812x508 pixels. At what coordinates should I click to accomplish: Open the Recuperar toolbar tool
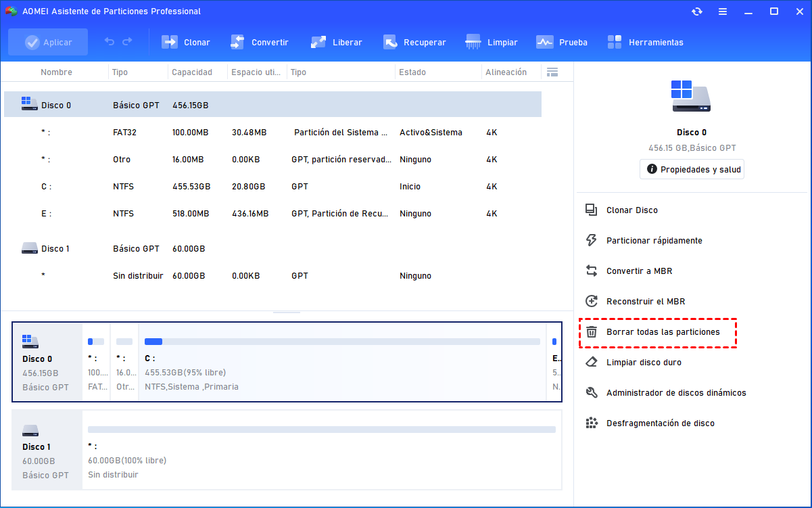[x=414, y=42]
